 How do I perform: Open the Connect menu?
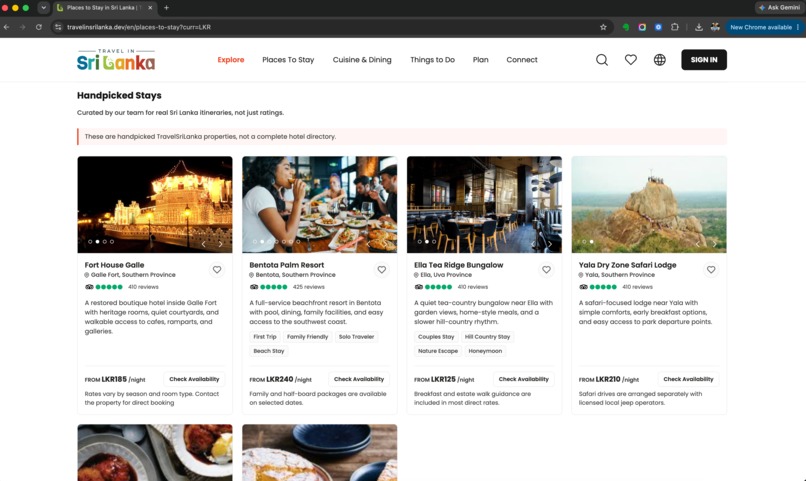522,60
